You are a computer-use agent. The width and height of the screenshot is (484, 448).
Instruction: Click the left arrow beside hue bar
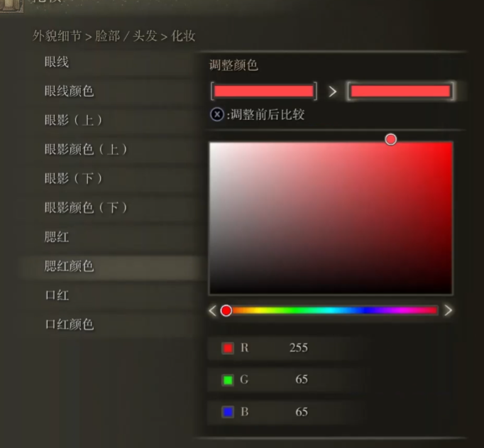212,310
